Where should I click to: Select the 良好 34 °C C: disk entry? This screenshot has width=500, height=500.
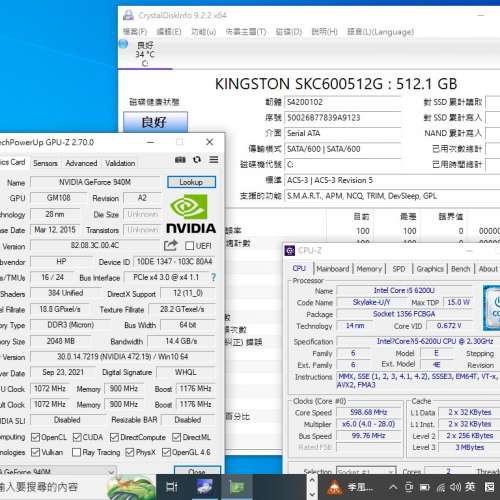[145, 54]
